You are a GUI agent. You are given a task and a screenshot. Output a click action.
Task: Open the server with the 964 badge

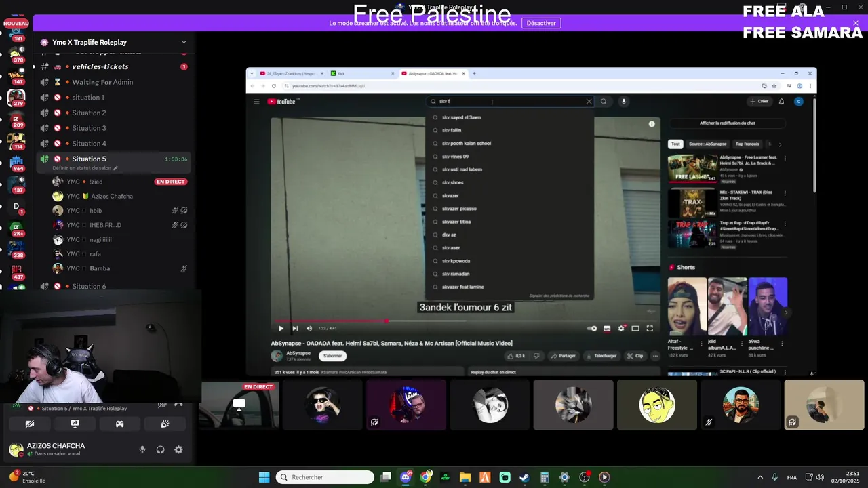click(16, 163)
